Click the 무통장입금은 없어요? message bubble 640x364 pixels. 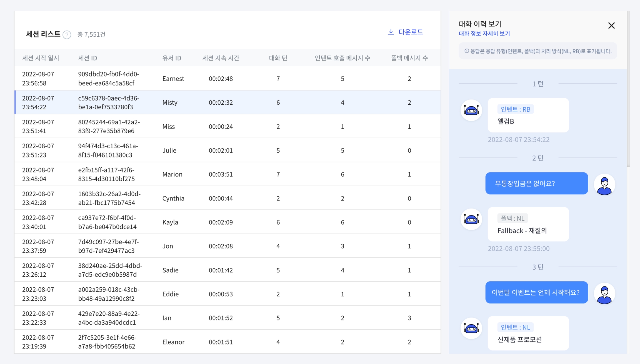[536, 183]
